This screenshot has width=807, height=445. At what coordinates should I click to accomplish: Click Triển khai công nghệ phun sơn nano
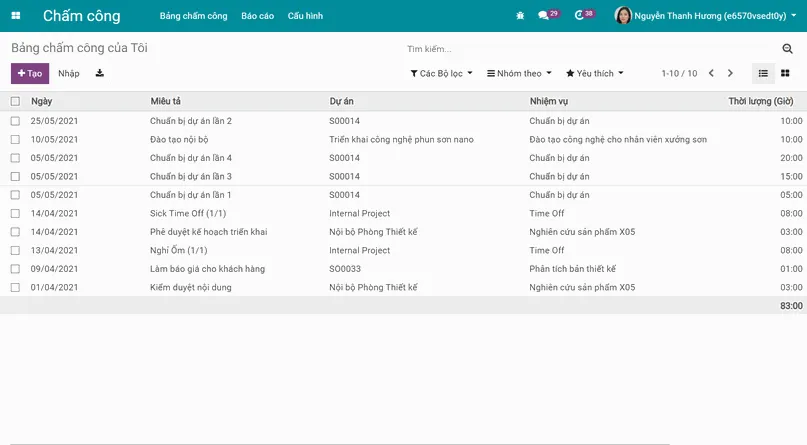click(x=401, y=139)
